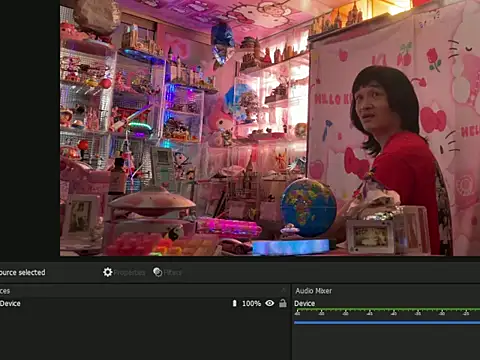
Task: Click the green Device audio level meter
Action: click(387, 310)
